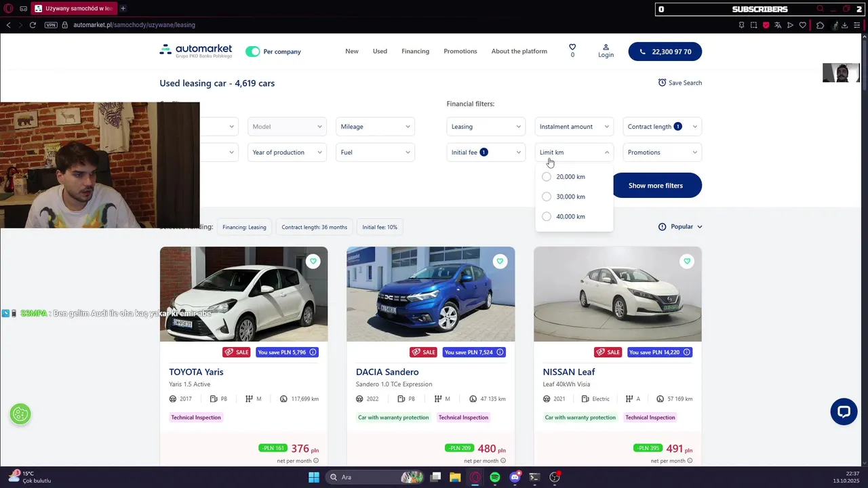Open Discord from the taskbar
Image resolution: width=868 pixels, height=488 pixels.
pyautogui.click(x=515, y=477)
